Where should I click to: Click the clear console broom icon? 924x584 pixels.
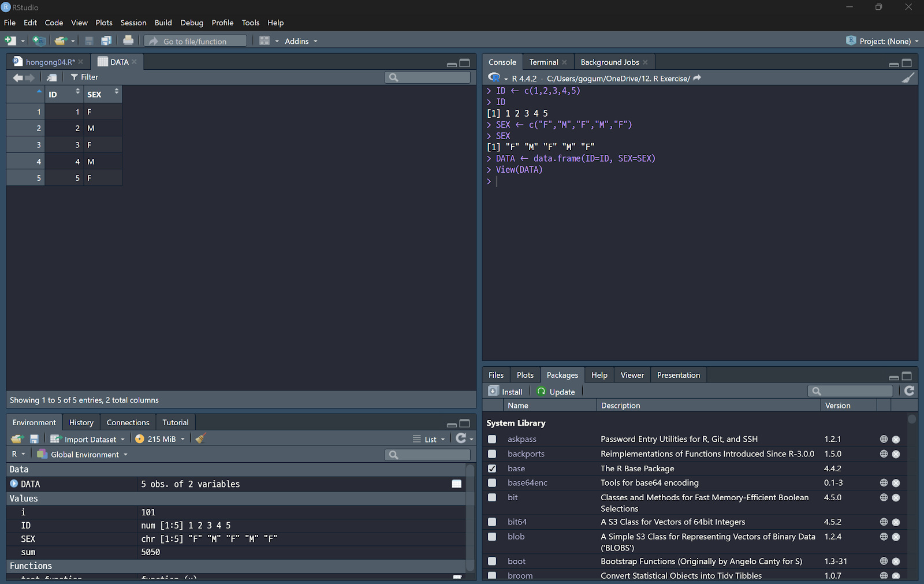908,78
